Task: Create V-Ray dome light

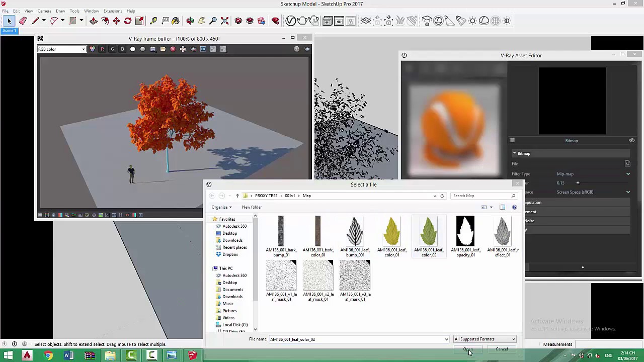Action: click(484, 21)
